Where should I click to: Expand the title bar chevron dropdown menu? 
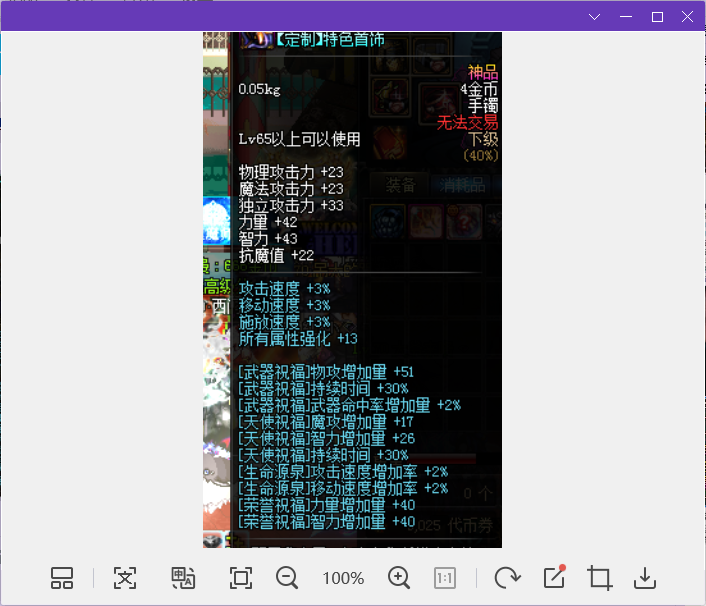(x=595, y=17)
